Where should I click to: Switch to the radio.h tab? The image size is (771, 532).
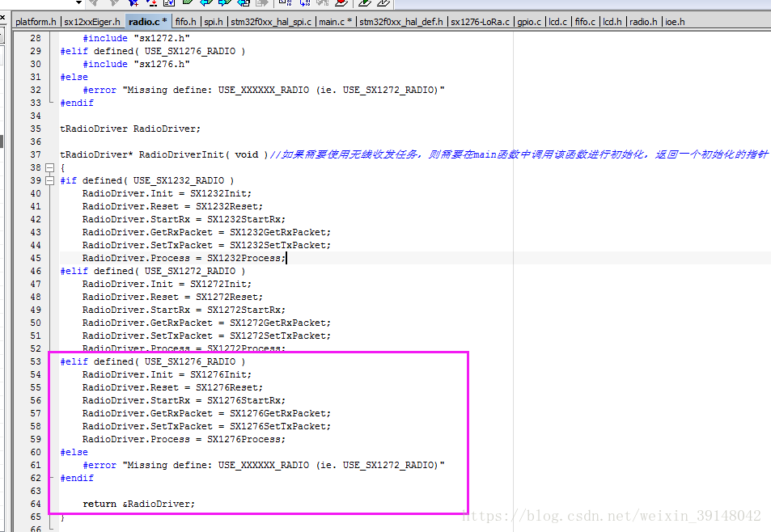coord(643,22)
